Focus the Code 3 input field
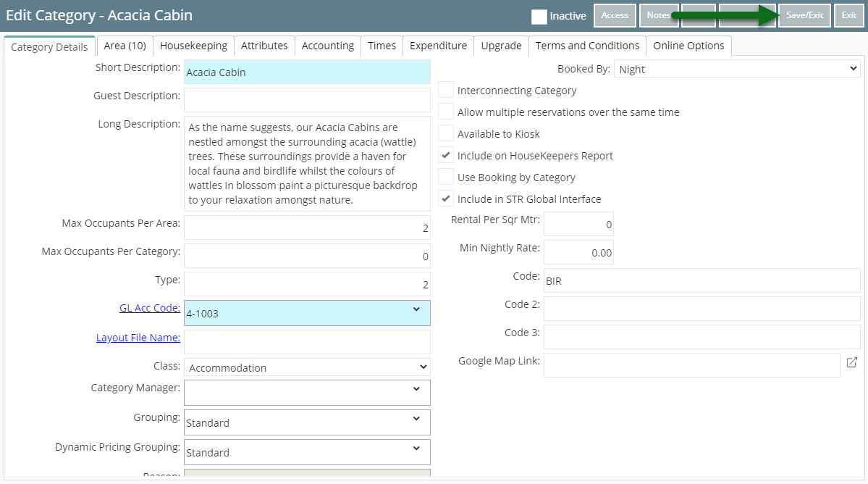Screen dimensions: 868x484 (702, 337)
